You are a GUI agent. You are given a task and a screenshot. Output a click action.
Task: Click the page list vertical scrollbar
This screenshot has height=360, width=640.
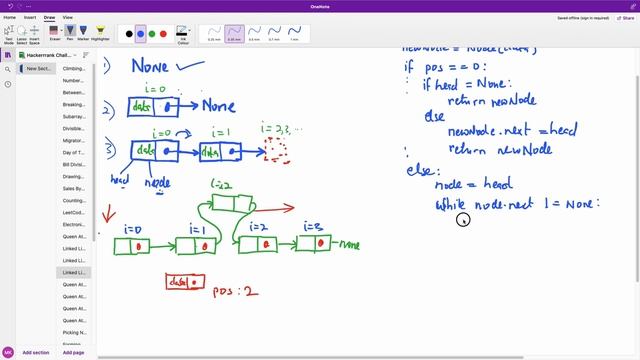point(93,151)
